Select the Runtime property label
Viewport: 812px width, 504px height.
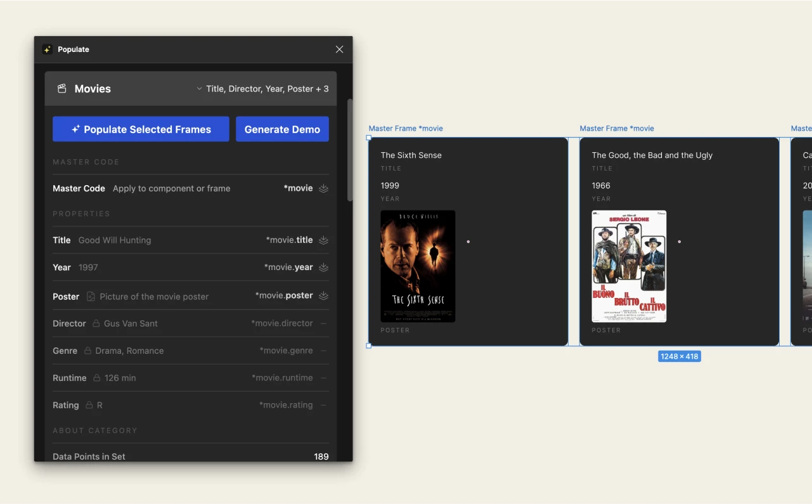pyautogui.click(x=69, y=378)
